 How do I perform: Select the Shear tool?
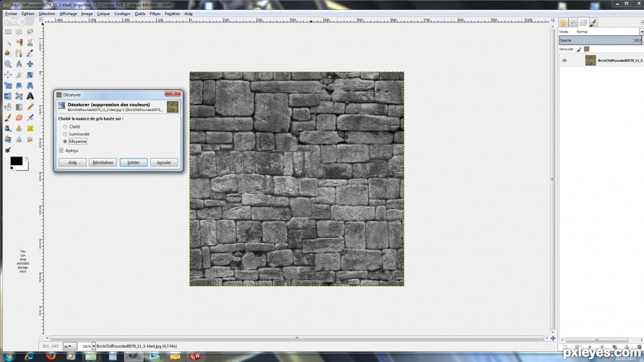click(x=19, y=85)
